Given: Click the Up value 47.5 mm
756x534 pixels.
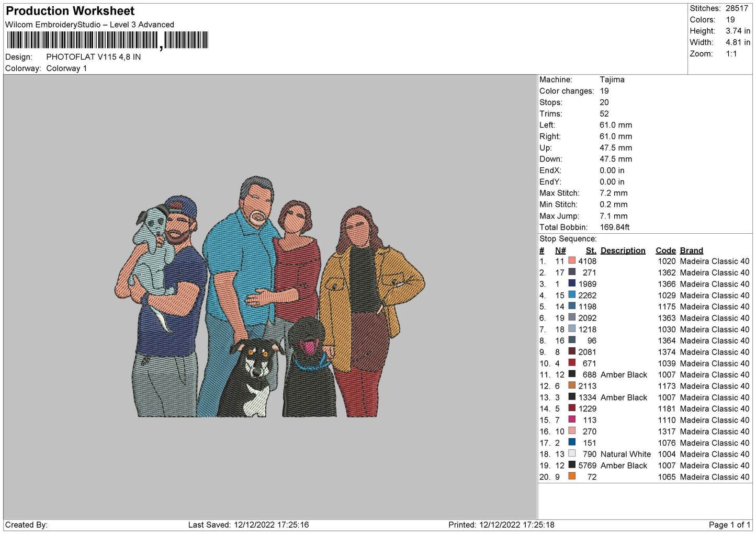Looking at the screenshot, I should (616, 147).
